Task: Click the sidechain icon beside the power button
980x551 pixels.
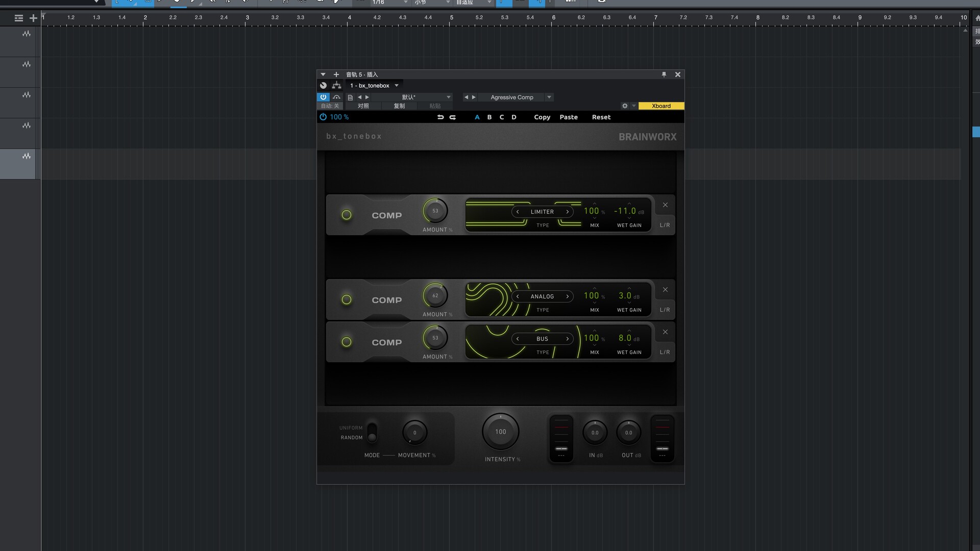Action: tap(336, 97)
